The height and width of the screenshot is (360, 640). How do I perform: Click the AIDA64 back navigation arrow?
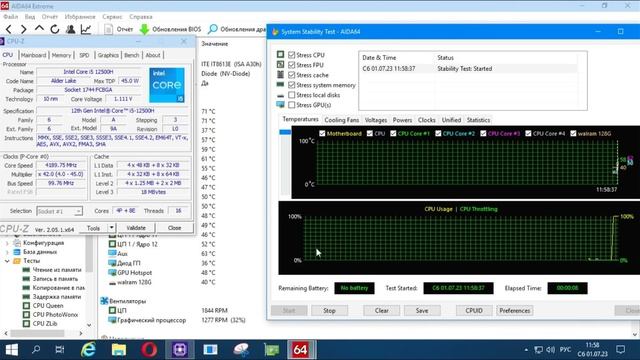[9, 29]
